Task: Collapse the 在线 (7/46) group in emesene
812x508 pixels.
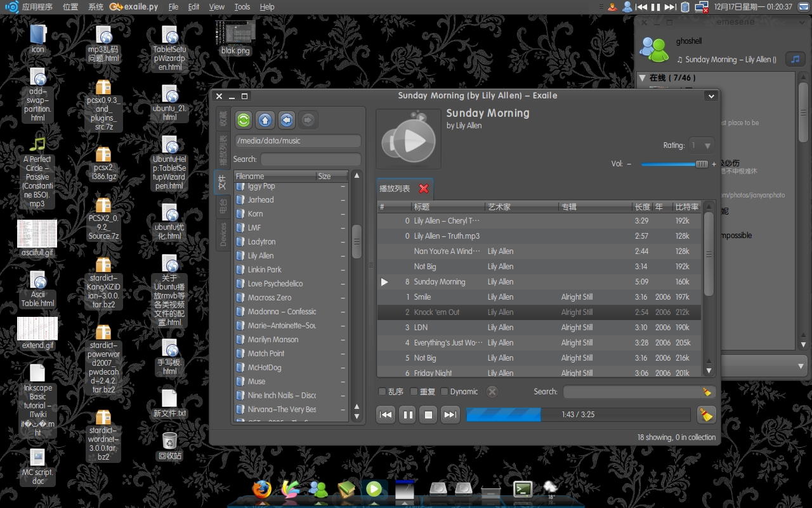Action: pyautogui.click(x=643, y=77)
